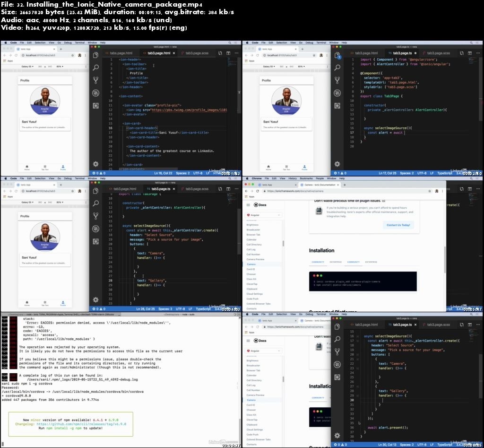
Task: Expand Angular framework dropdown in middle-right frame's docs sidebar
Action: coord(264,215)
